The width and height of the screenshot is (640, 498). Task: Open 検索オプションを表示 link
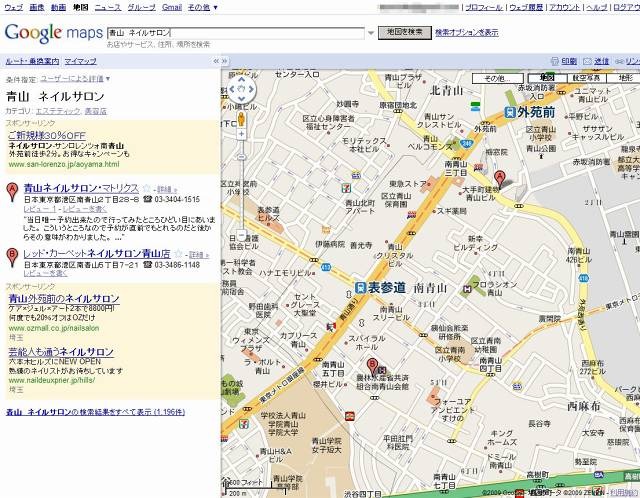467,33
